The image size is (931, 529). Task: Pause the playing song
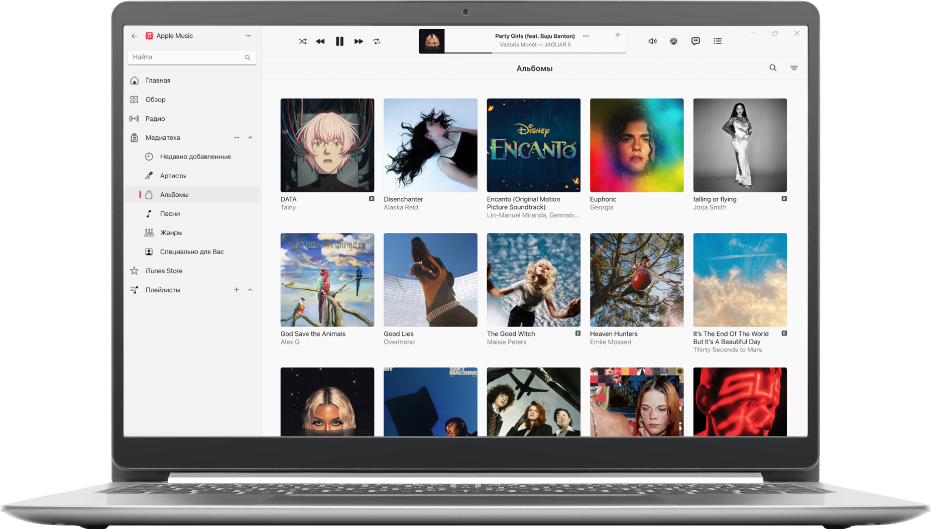click(x=340, y=42)
